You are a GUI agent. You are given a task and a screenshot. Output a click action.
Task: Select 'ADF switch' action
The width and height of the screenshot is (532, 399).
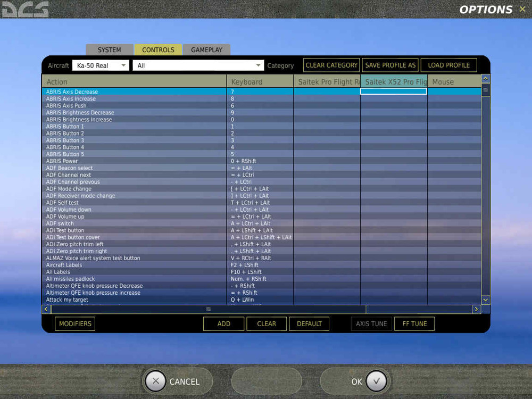tap(60, 223)
